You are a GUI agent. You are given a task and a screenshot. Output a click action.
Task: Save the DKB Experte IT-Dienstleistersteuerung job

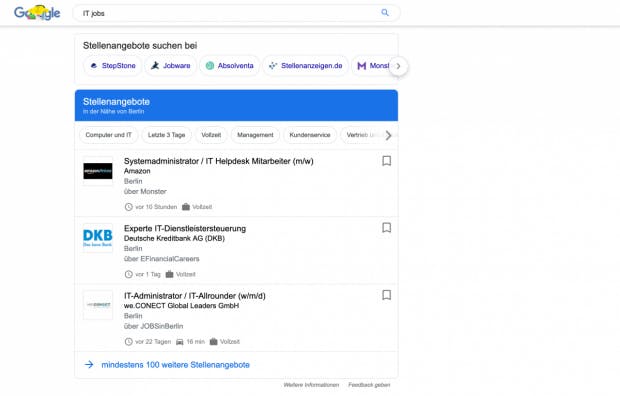[387, 228]
